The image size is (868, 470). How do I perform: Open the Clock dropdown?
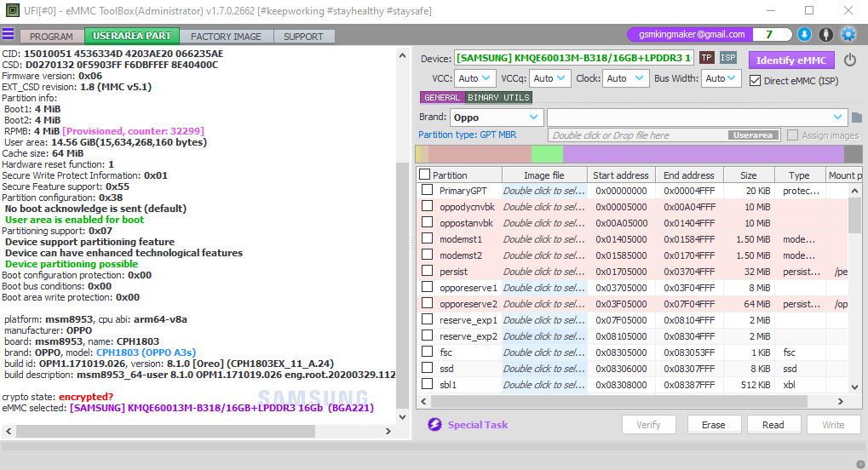[625, 78]
